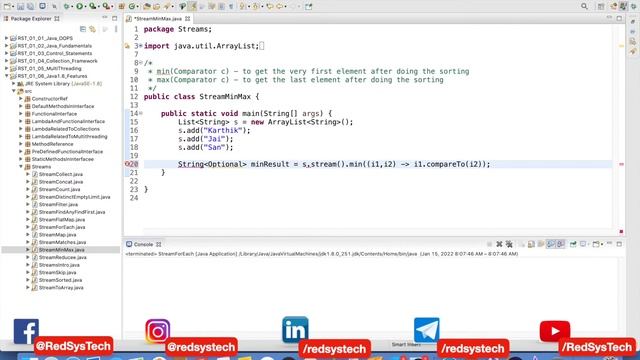Image resolution: width=640 pixels, height=360 pixels.
Task: Click the Debug perspective icon top right
Action: pyautogui.click(x=633, y=6)
